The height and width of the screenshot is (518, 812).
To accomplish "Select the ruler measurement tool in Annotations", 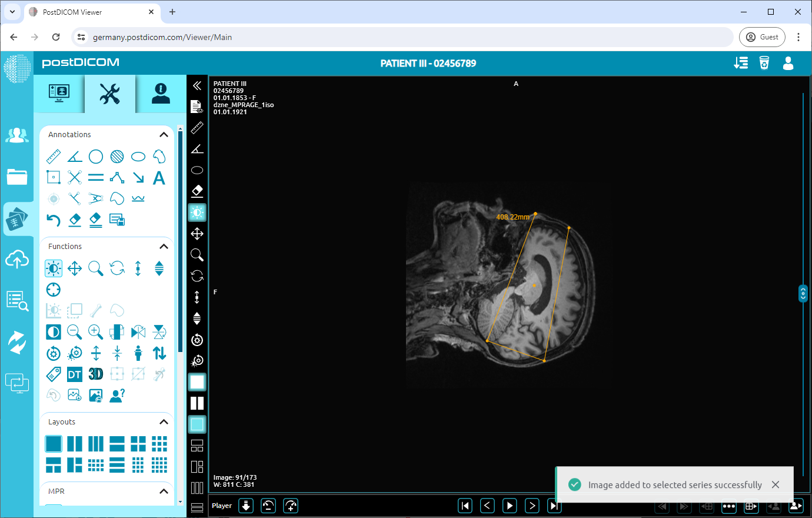I will pyautogui.click(x=54, y=157).
